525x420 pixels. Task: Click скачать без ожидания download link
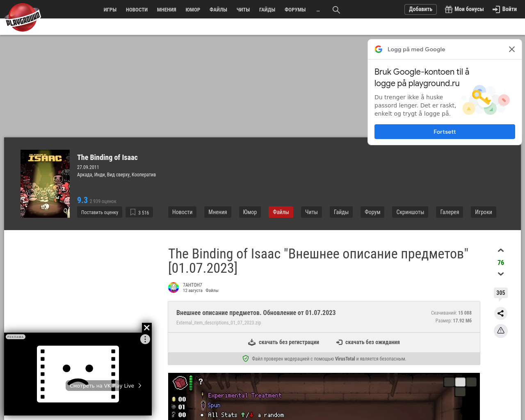click(368, 342)
